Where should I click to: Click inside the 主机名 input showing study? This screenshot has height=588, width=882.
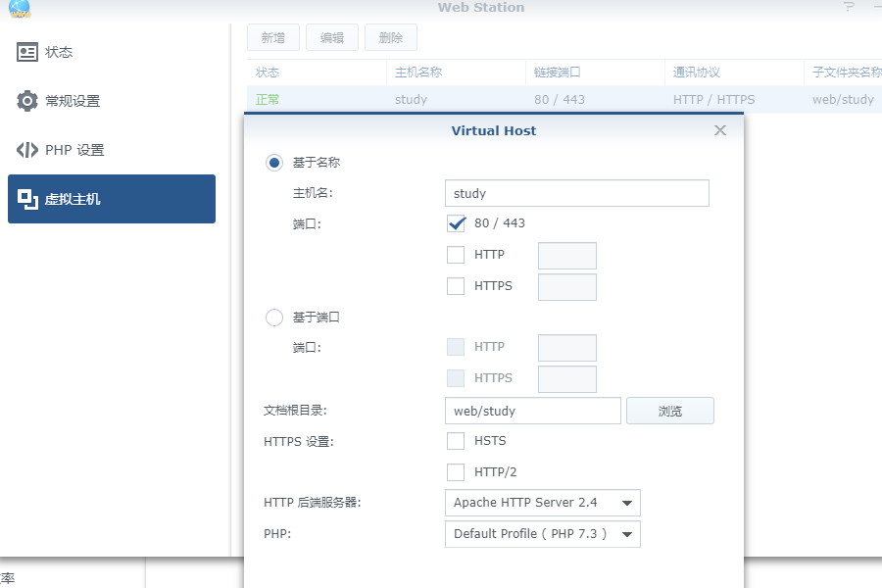tap(576, 193)
